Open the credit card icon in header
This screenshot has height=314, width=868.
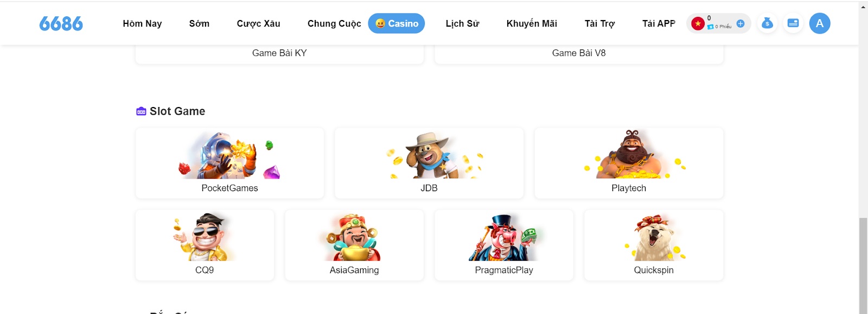[x=793, y=23]
